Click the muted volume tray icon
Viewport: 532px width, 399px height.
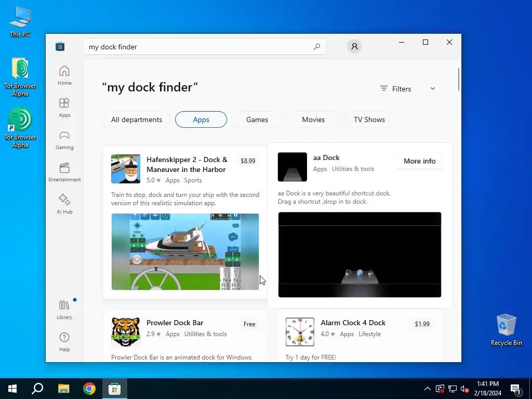coord(465,389)
